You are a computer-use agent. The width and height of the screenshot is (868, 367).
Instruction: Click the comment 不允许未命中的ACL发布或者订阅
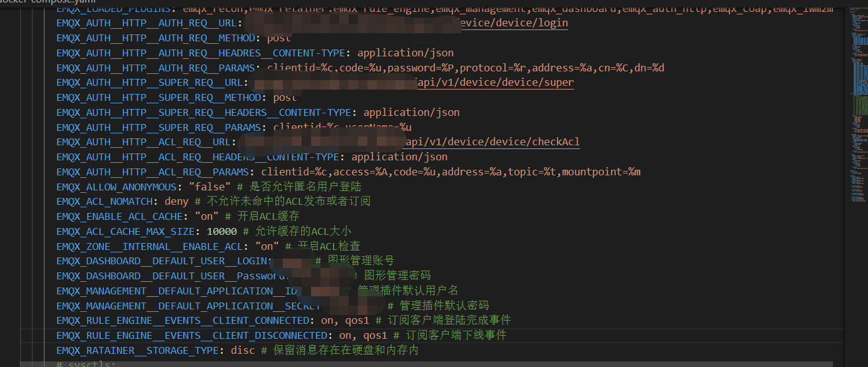point(283,202)
